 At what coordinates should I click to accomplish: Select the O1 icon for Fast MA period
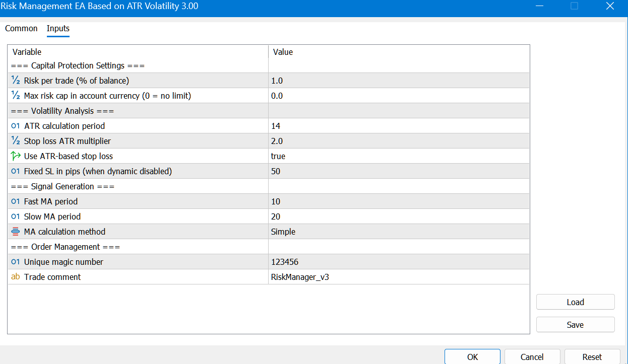(x=15, y=201)
